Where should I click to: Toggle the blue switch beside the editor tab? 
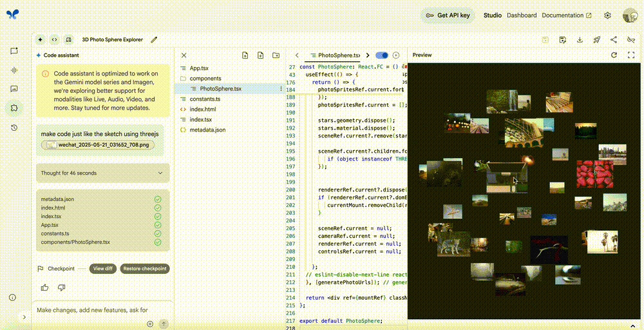(x=381, y=55)
